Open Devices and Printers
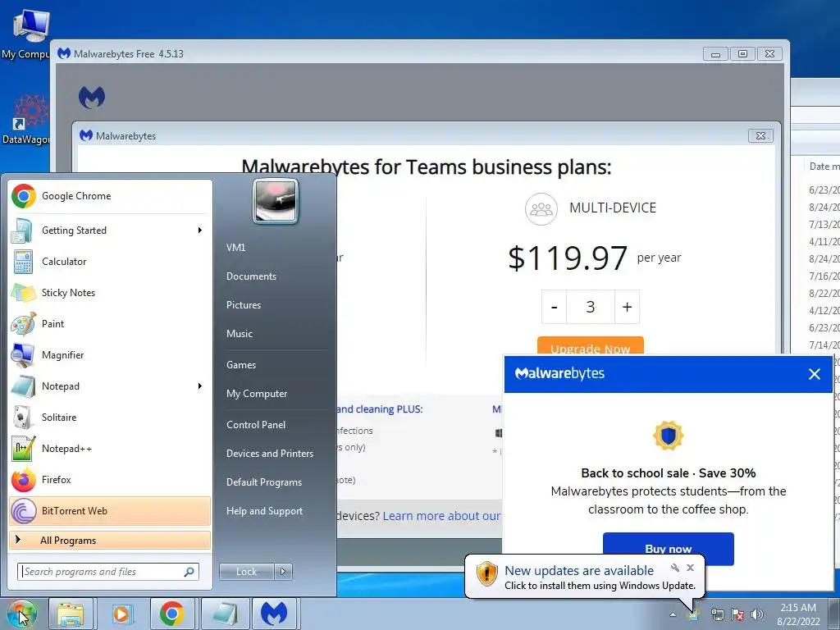Image resolution: width=840 pixels, height=630 pixels. tap(269, 454)
